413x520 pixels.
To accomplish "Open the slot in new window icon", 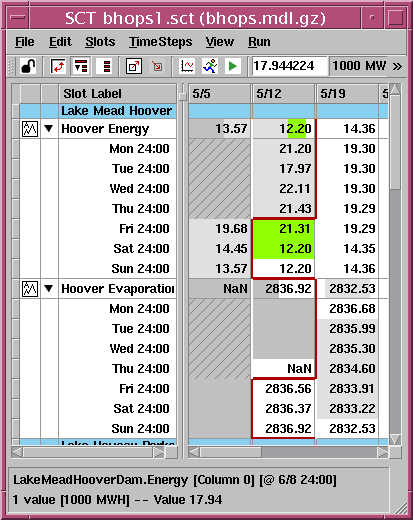I will click(134, 66).
